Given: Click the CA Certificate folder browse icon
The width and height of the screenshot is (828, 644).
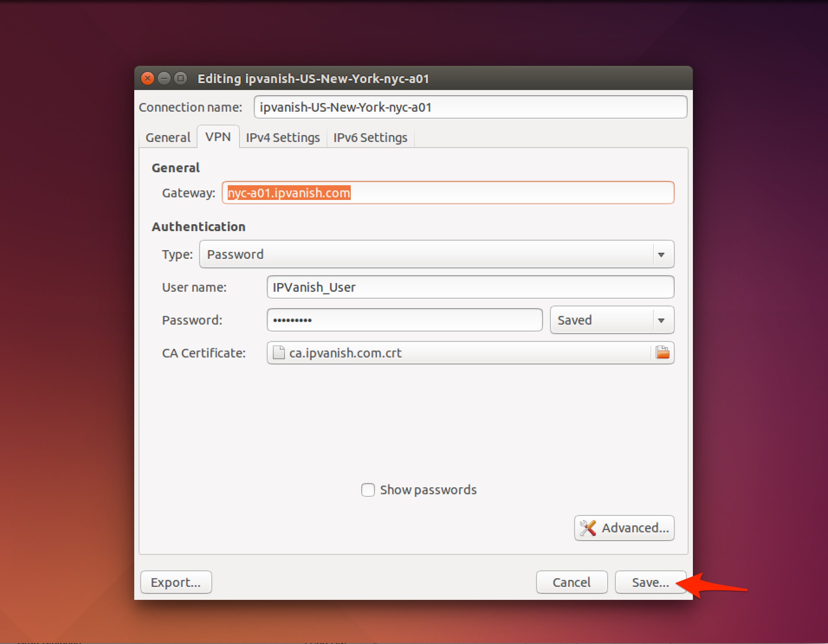Looking at the screenshot, I should [663, 353].
